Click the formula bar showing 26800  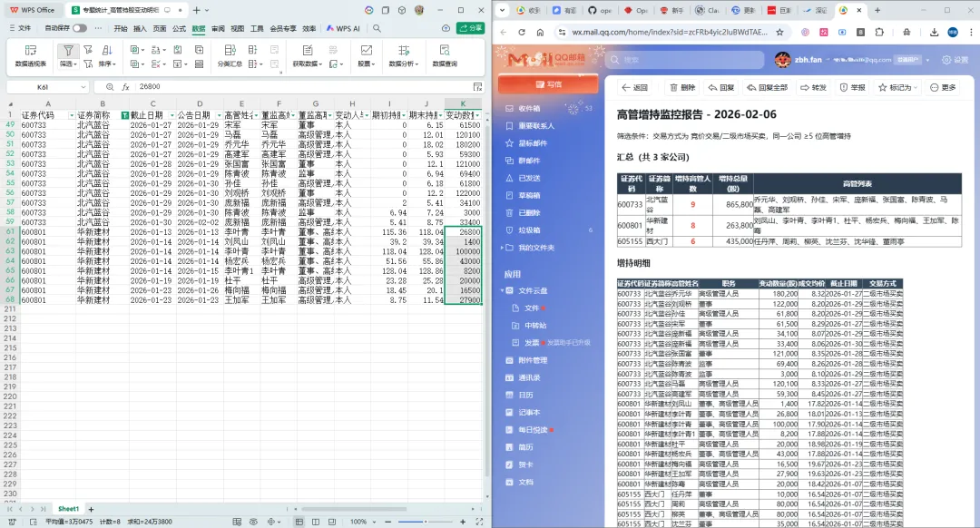click(x=304, y=87)
